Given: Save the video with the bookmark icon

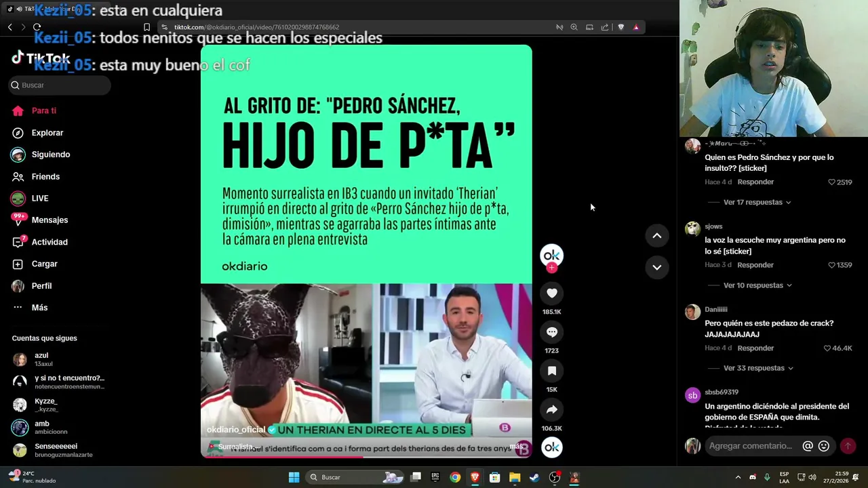Looking at the screenshot, I should (x=551, y=371).
